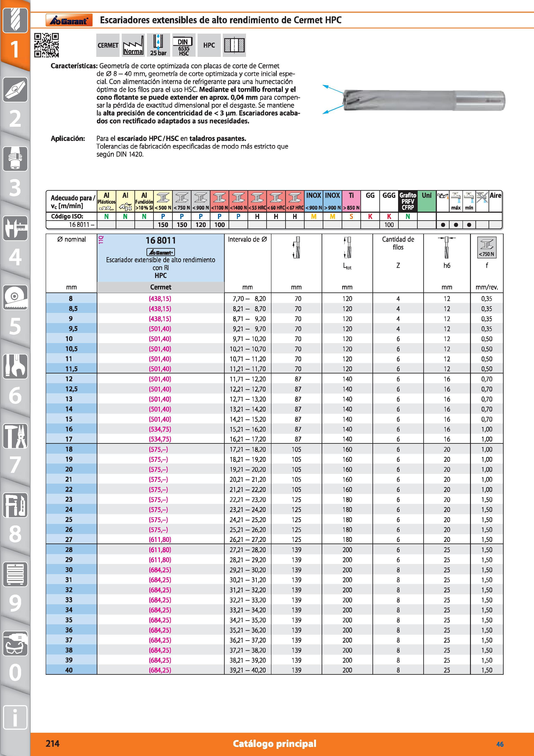Open chapter 8 workshop equipment icon
The height and width of the screenshot is (756, 534).
(x=15, y=505)
